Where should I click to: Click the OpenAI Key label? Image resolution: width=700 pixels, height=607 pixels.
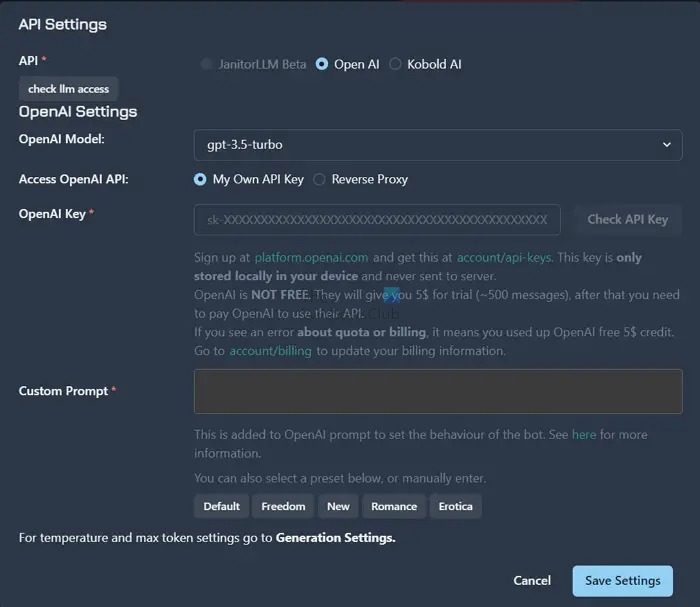[x=52, y=214]
